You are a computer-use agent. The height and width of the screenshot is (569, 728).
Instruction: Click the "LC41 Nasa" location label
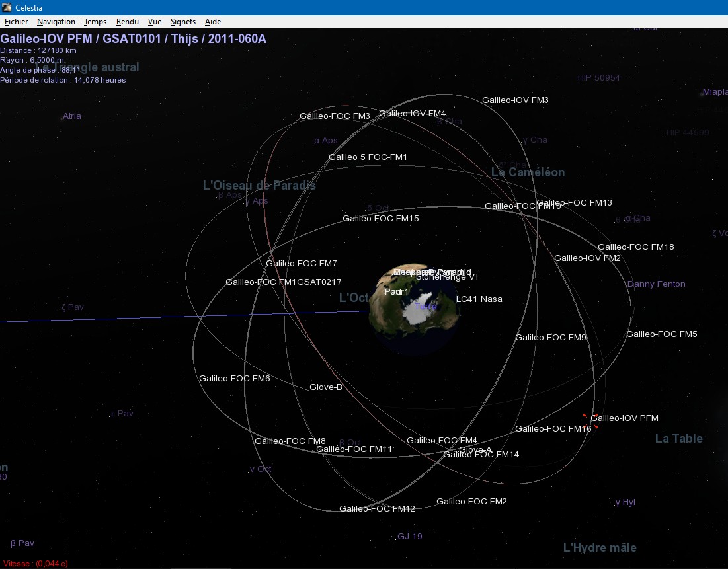(x=479, y=299)
